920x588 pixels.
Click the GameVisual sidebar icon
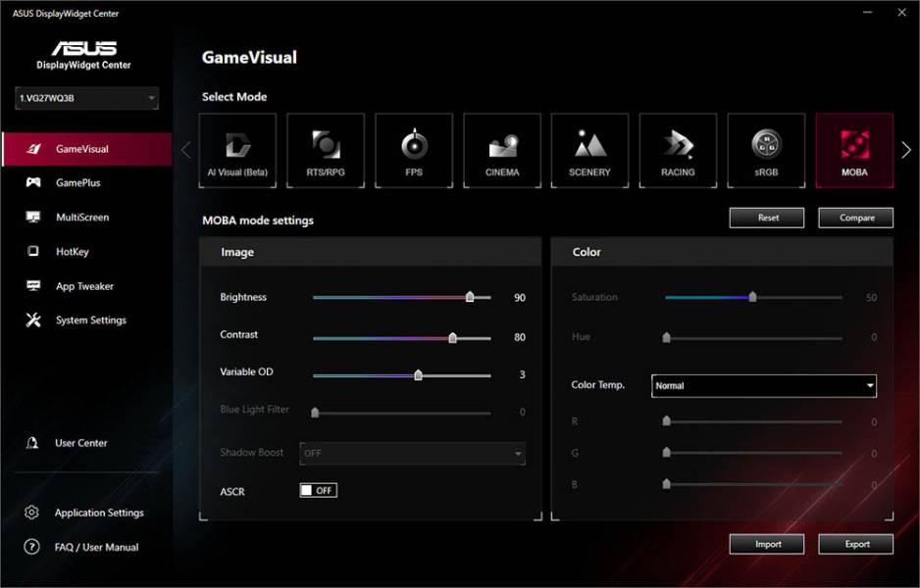point(33,149)
